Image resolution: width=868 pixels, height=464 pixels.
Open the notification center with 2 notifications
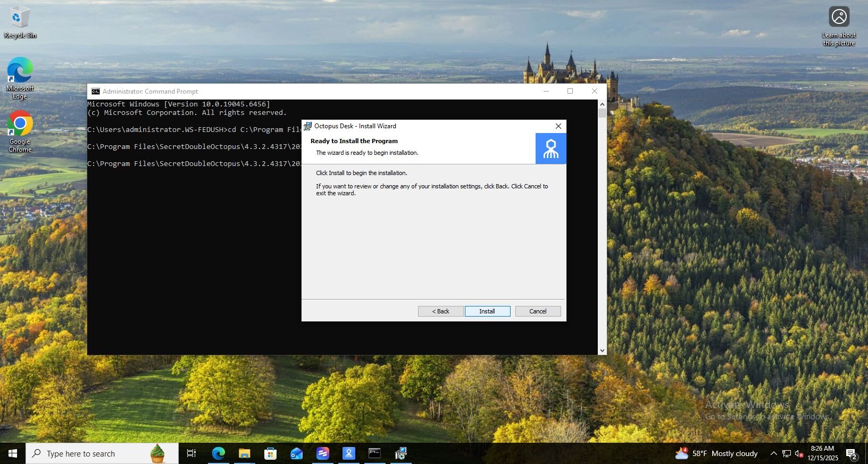coord(852,454)
